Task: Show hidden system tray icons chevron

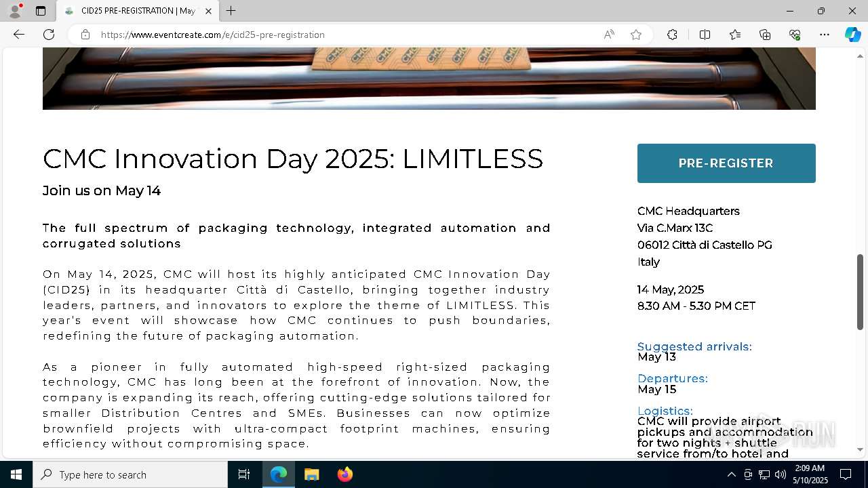Action: pos(731,474)
